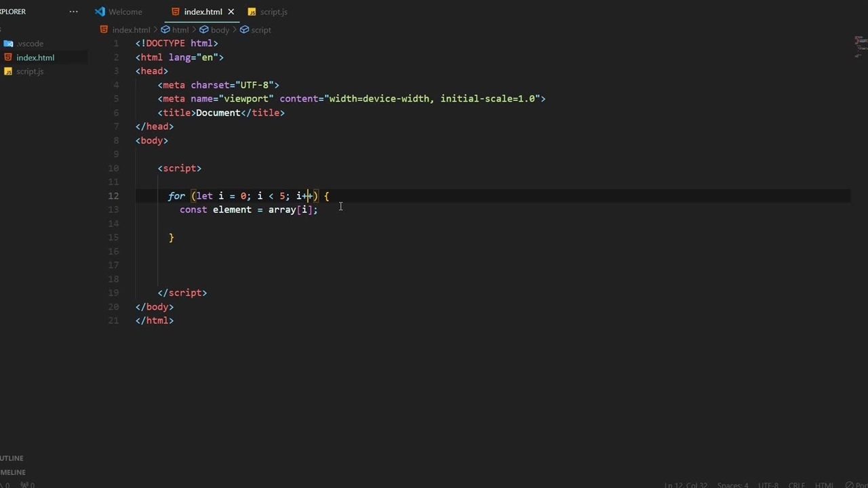
Task: Click the script.js file icon in Explorer
Action: 8,71
